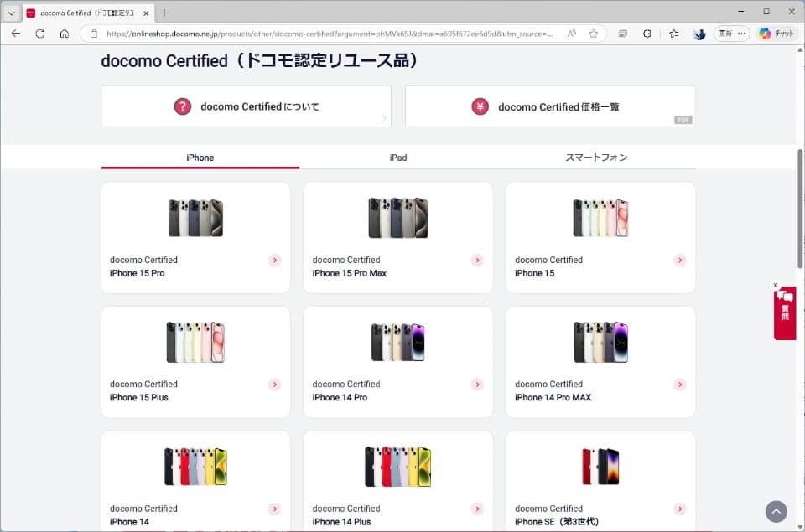Open a new browser tab
805x532 pixels.
[x=164, y=13]
